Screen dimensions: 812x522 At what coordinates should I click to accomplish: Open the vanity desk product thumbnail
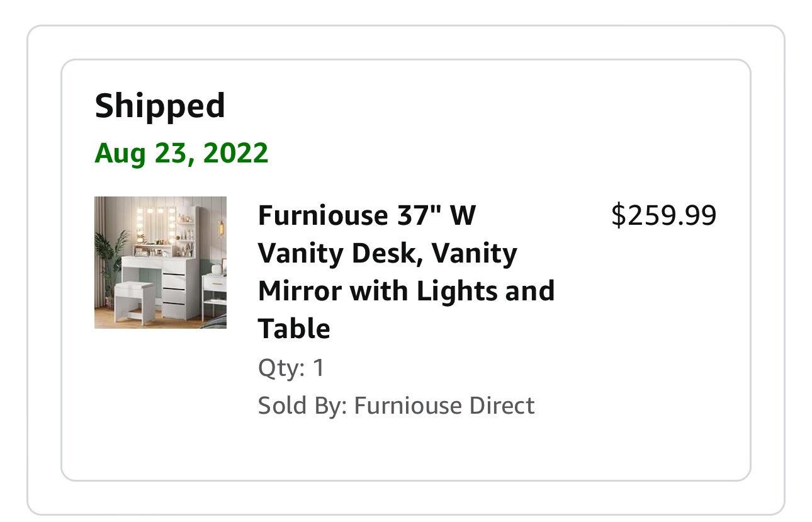161,263
